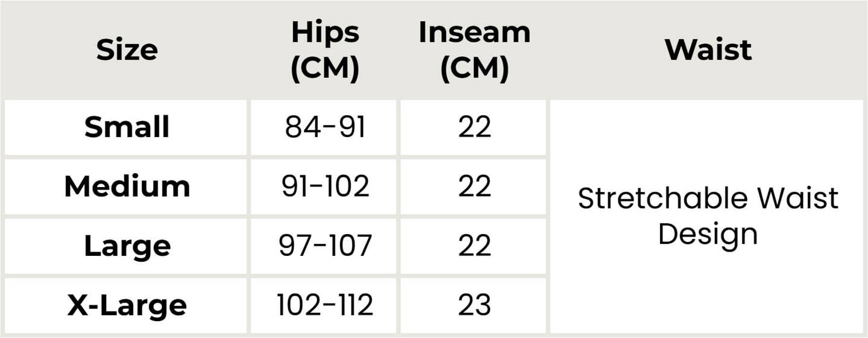Select the Hips (CM) column header
The width and height of the screenshot is (868, 338).
click(325, 51)
